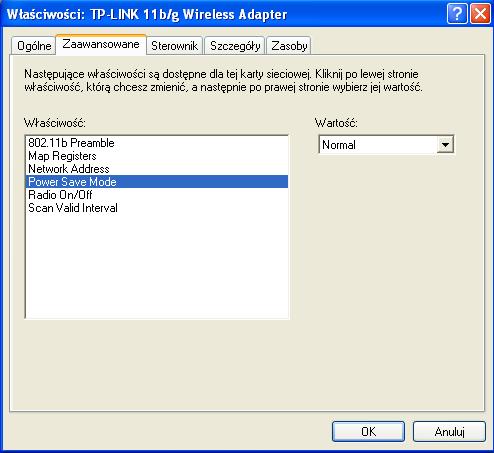
Task: Show the Zasoby tab
Action: tap(289, 46)
